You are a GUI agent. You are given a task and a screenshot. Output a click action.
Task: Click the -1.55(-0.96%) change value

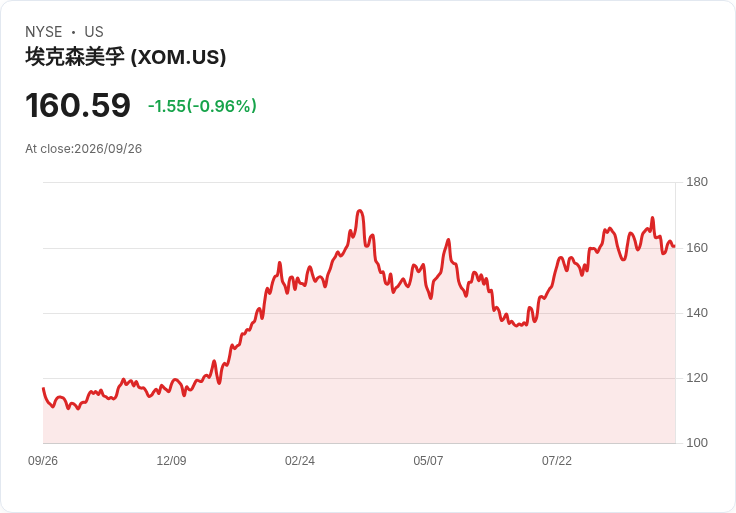pos(202,106)
